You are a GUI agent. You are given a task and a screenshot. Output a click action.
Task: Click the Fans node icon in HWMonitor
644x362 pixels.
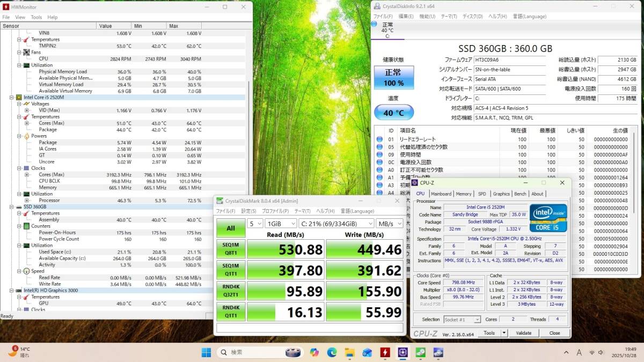click(26, 53)
